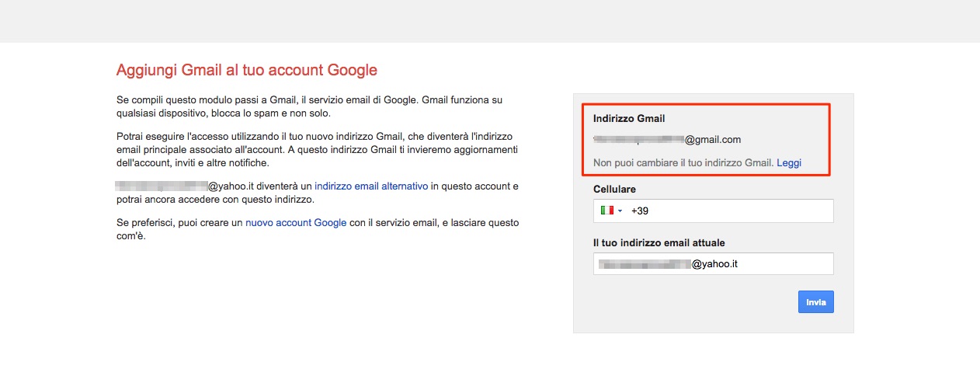Click the blurred @gmail.com address text

[667, 140]
